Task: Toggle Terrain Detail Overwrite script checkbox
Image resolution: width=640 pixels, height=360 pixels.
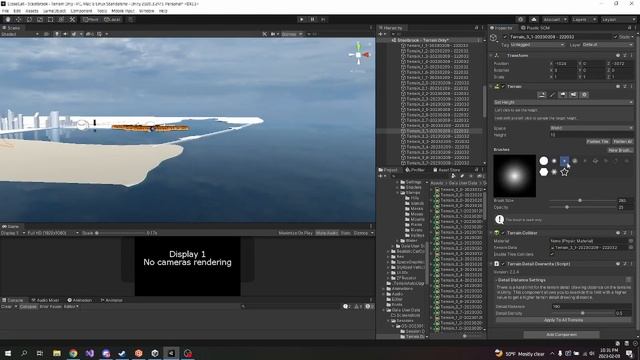Action: [503, 264]
